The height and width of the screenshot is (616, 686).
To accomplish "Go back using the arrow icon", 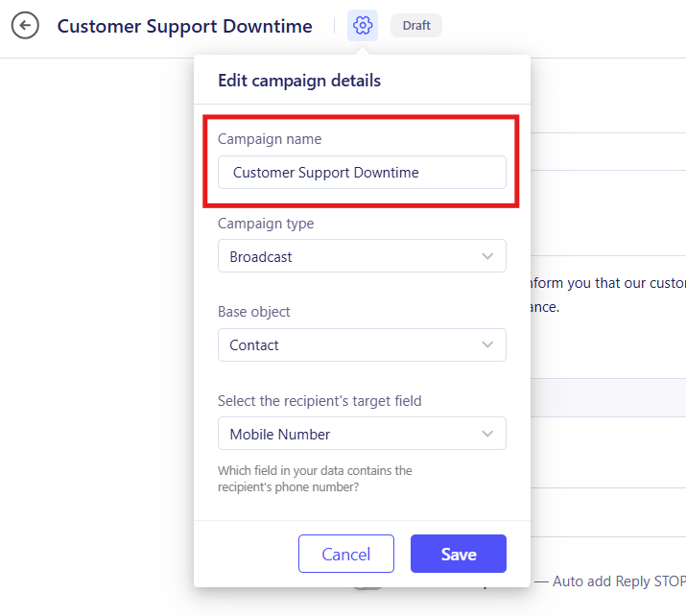I will tap(25, 25).
